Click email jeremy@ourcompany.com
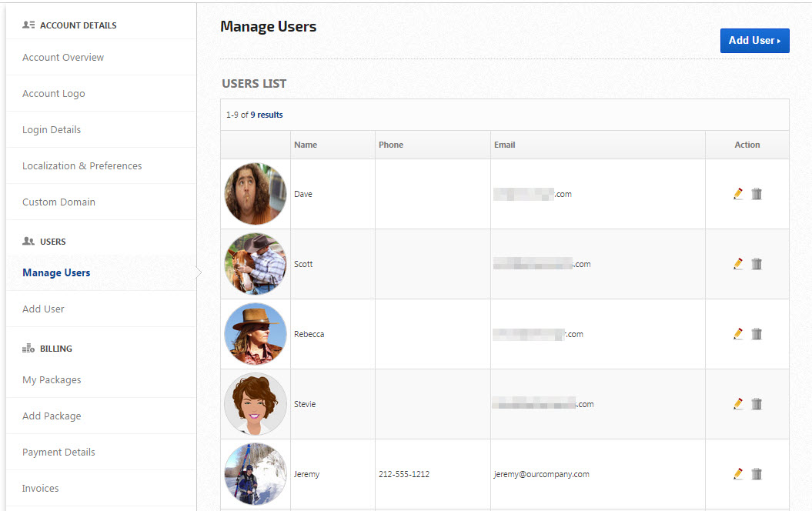The height and width of the screenshot is (511, 812). (542, 474)
